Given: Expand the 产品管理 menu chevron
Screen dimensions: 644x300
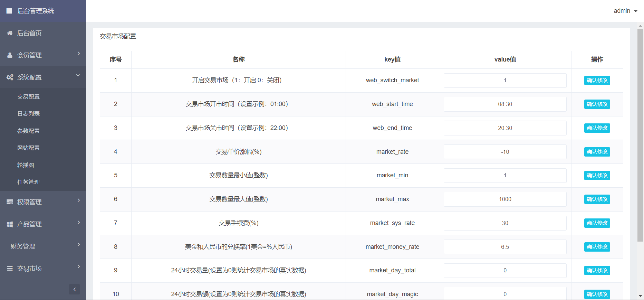Looking at the screenshot, I should 79,222.
